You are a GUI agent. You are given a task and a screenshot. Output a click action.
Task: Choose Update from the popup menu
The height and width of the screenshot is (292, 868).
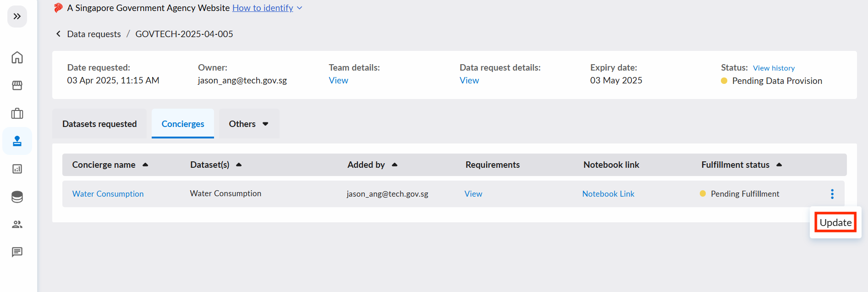835,222
